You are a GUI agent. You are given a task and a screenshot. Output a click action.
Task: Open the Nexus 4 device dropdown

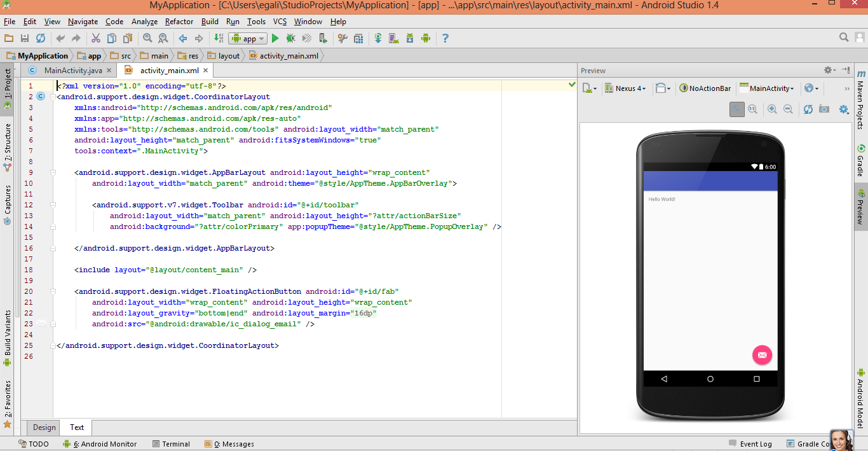[x=625, y=88]
